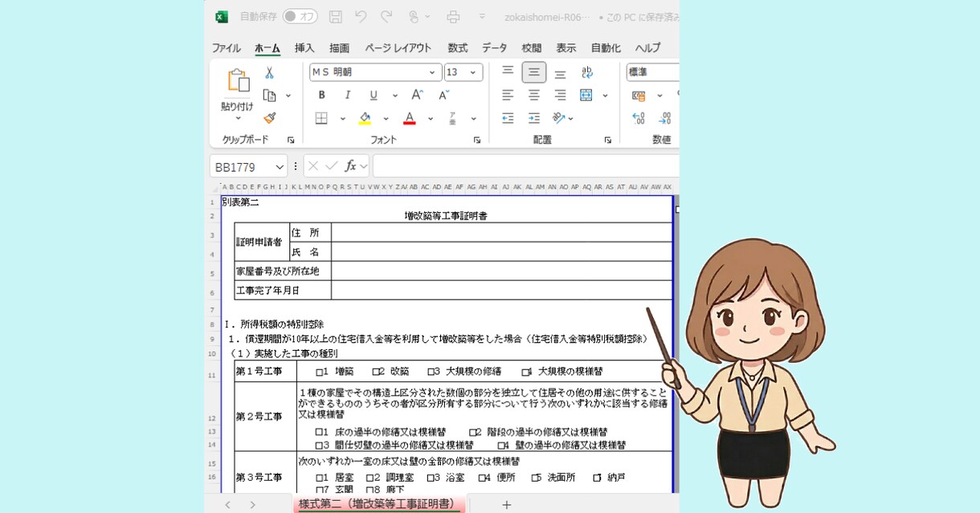Cut selection with the scissors icon
980x513 pixels.
270,73
